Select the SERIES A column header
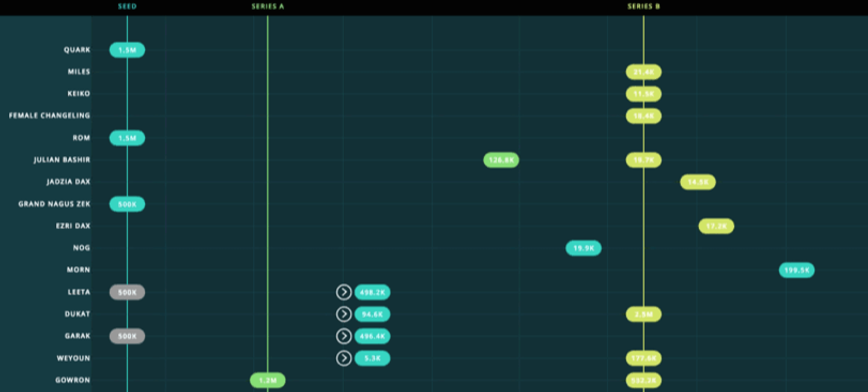This screenshot has width=868, height=392. point(268,6)
